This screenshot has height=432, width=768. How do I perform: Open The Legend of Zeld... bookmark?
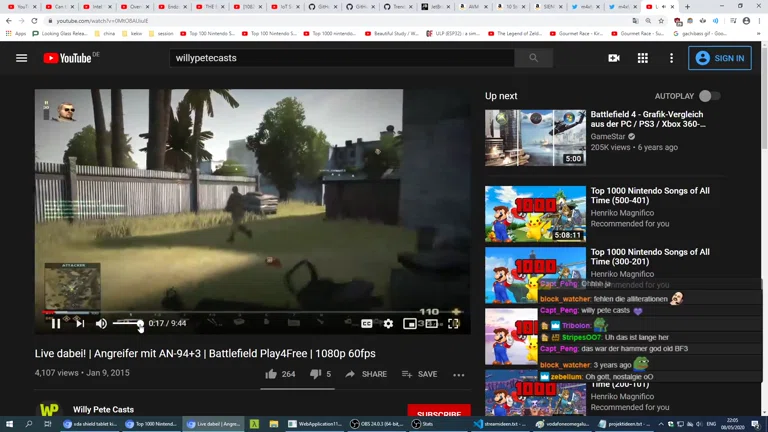515,34
